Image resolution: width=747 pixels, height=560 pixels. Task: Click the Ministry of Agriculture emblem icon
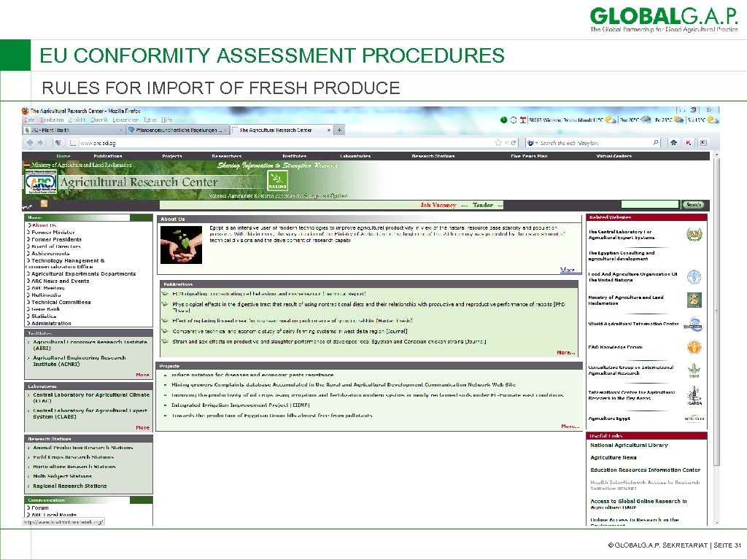tap(694, 300)
